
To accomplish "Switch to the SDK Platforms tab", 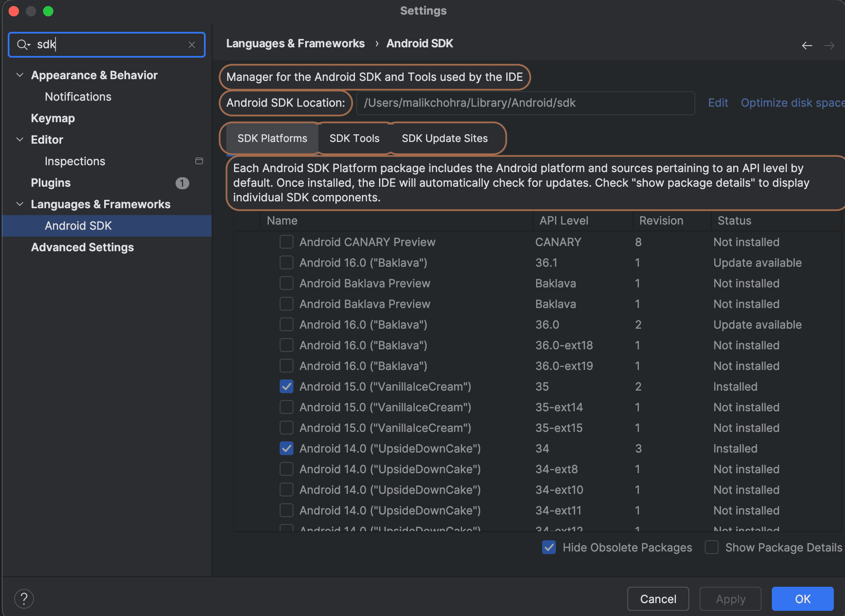I will coord(272,139).
